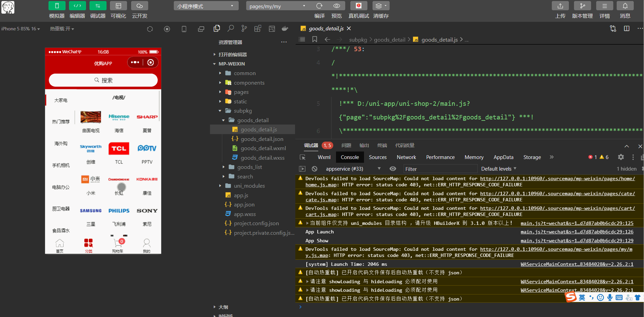Image resolution: width=644 pixels, height=317 pixels.
Task: Click the preview (预览) eye icon
Action: click(x=337, y=6)
